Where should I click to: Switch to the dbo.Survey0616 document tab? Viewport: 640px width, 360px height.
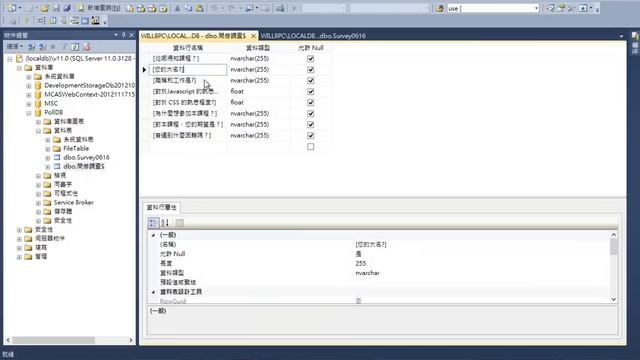point(313,36)
